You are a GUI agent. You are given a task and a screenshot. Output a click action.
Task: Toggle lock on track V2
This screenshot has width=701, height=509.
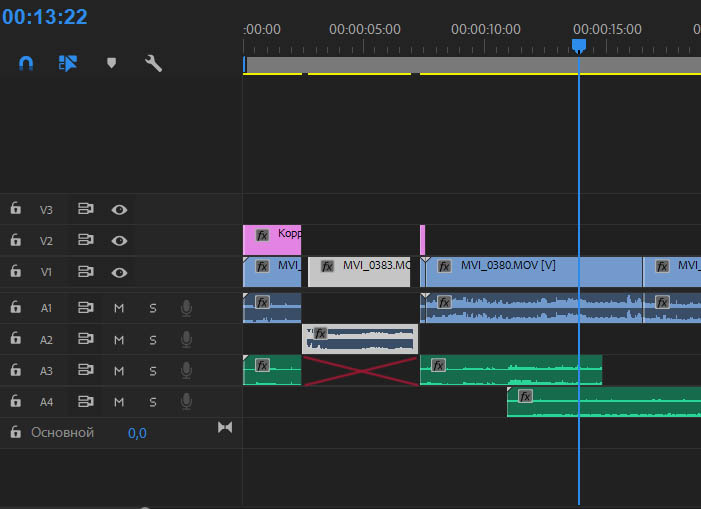point(16,240)
